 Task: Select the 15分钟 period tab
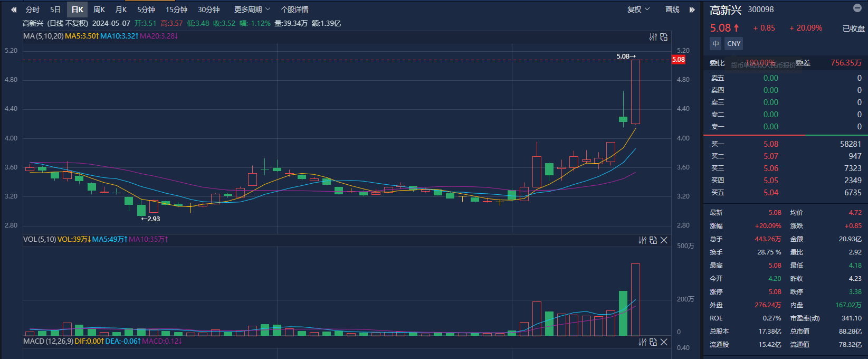177,10
